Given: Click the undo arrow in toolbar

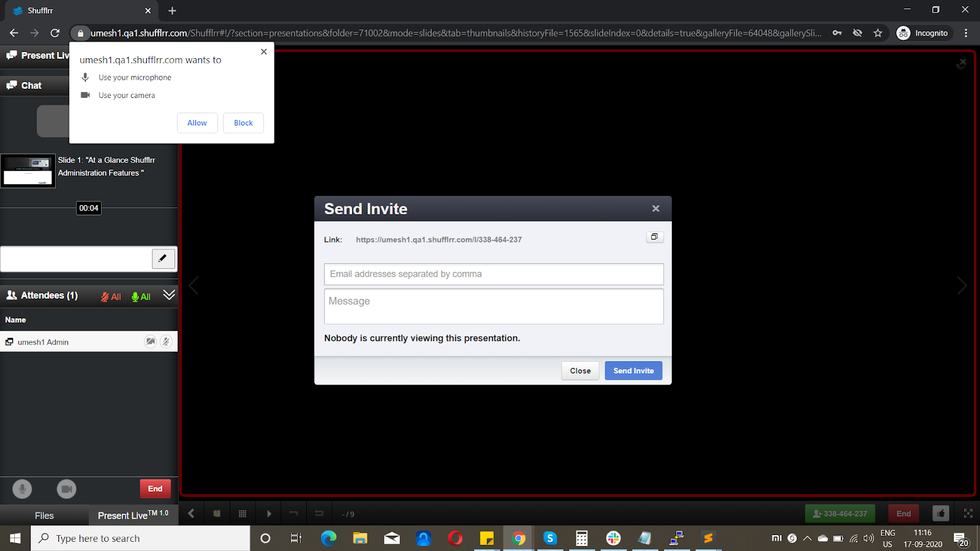Looking at the screenshot, I should 293,514.
